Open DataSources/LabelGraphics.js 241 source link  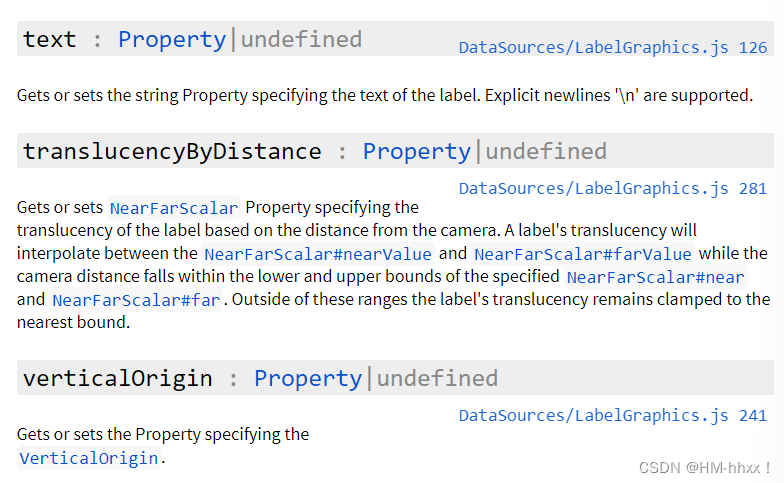[x=612, y=416]
